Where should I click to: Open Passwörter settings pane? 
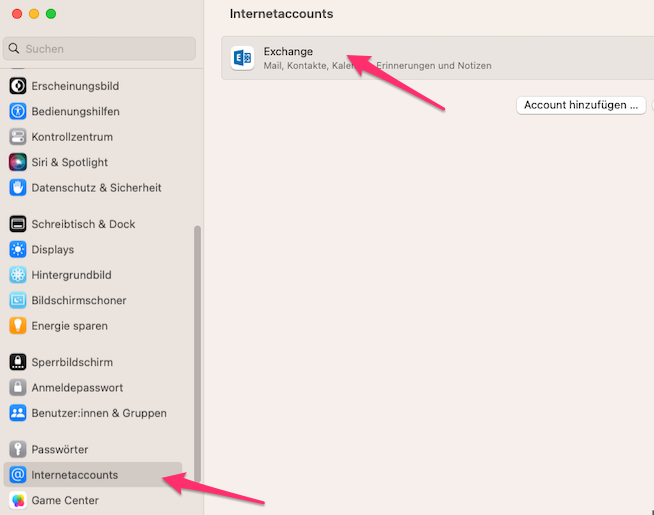tap(59, 450)
